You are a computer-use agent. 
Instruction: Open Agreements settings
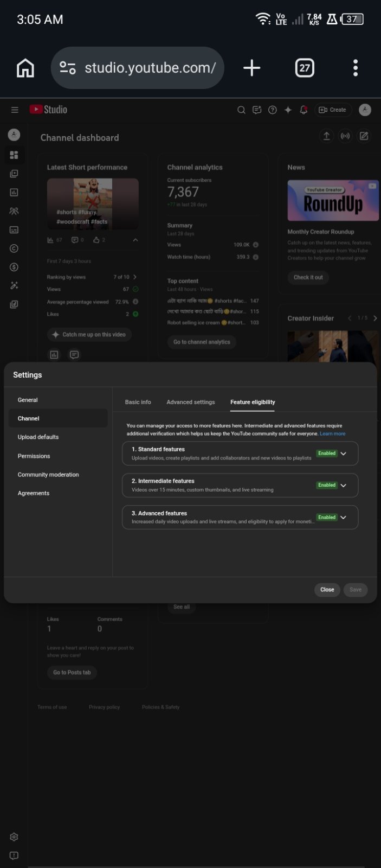58,493
